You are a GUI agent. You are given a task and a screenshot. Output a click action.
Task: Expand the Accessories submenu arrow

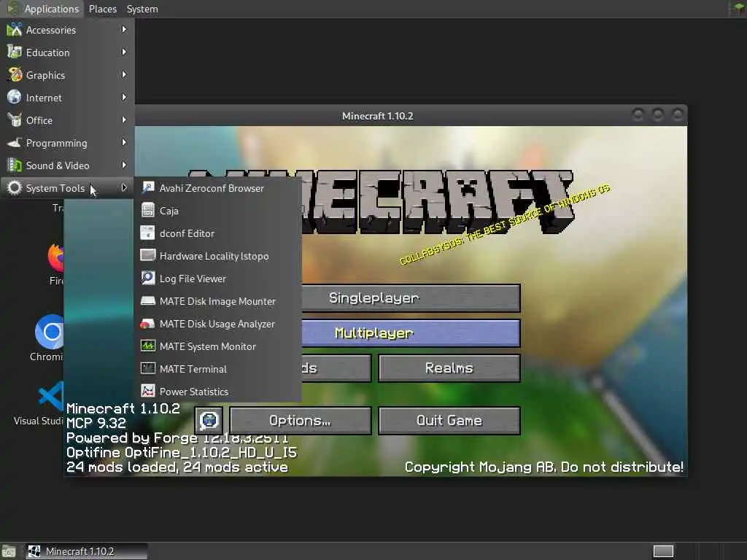pyautogui.click(x=124, y=29)
